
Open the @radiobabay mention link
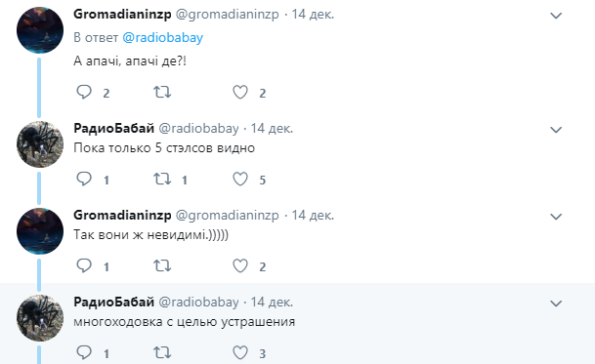coord(163,37)
